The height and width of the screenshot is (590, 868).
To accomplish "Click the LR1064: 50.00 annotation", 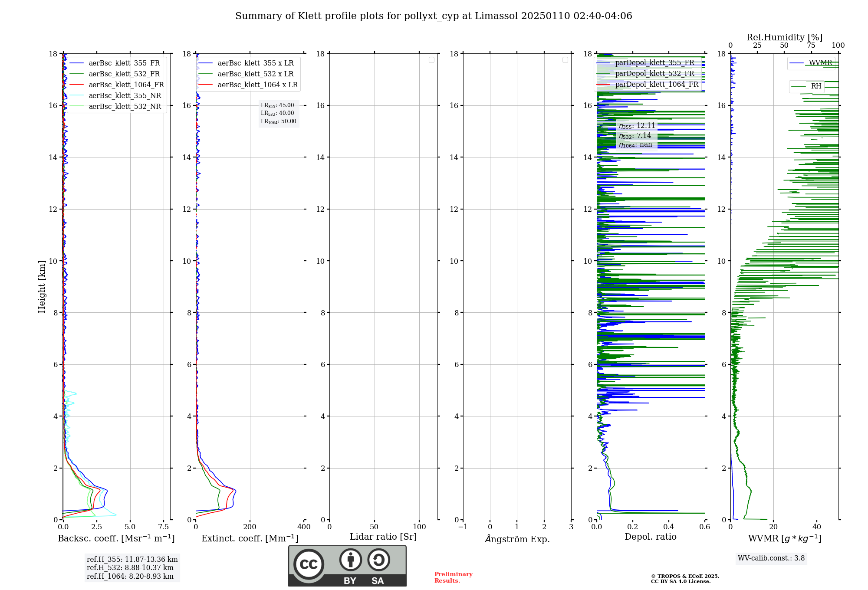I will click(x=278, y=121).
